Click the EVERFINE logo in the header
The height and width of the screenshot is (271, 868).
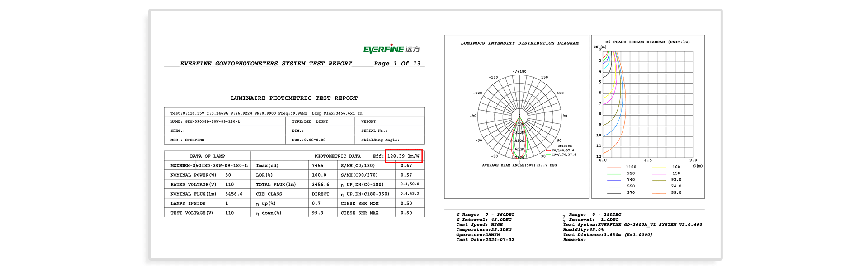point(392,49)
